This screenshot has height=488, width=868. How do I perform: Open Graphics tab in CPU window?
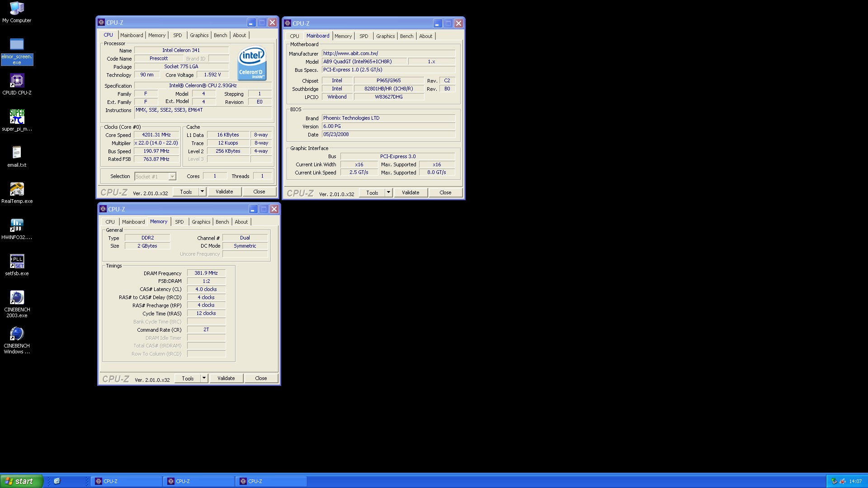(x=199, y=35)
